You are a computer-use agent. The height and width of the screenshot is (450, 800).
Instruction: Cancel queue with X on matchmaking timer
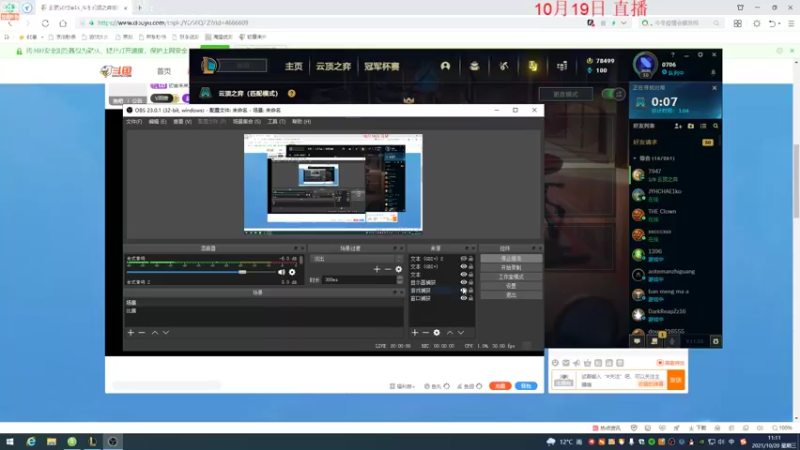(x=714, y=88)
